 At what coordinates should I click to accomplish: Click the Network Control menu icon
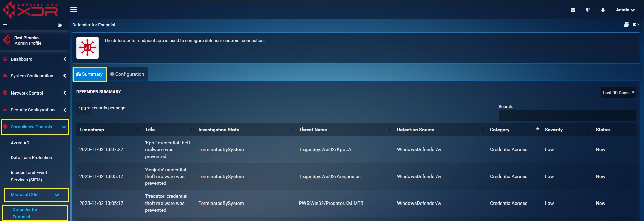[x=5, y=93]
